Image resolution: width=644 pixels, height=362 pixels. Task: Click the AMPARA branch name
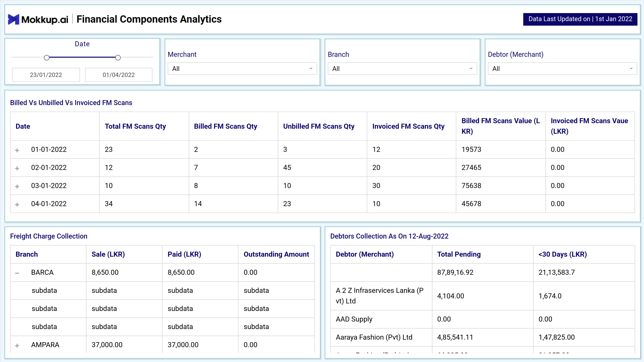coord(45,345)
